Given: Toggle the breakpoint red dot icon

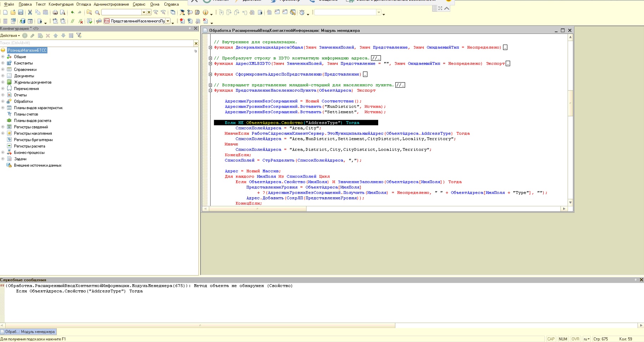Looking at the screenshot, I should click(182, 21).
